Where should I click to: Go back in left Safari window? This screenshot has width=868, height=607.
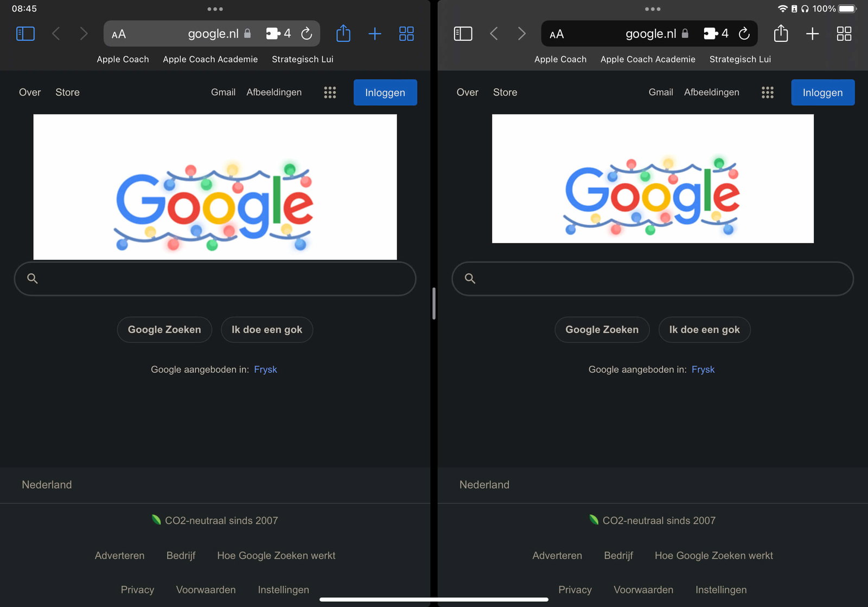coord(56,34)
